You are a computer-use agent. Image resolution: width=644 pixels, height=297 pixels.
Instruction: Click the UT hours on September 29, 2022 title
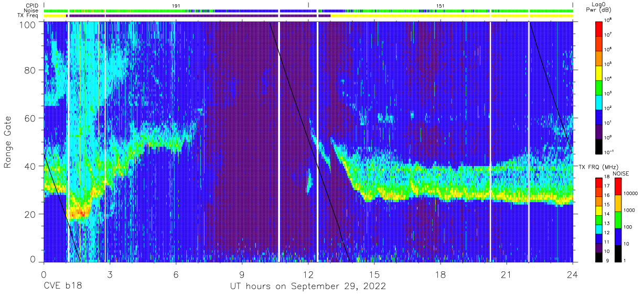(x=308, y=287)
